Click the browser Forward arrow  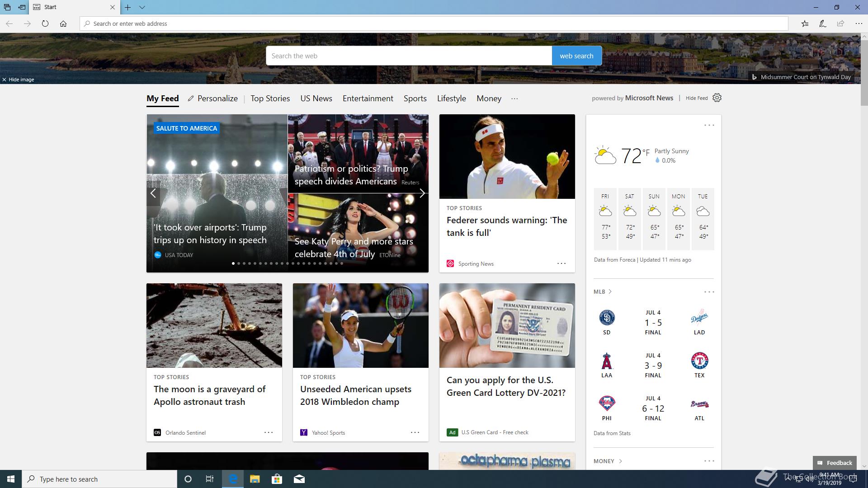(27, 23)
